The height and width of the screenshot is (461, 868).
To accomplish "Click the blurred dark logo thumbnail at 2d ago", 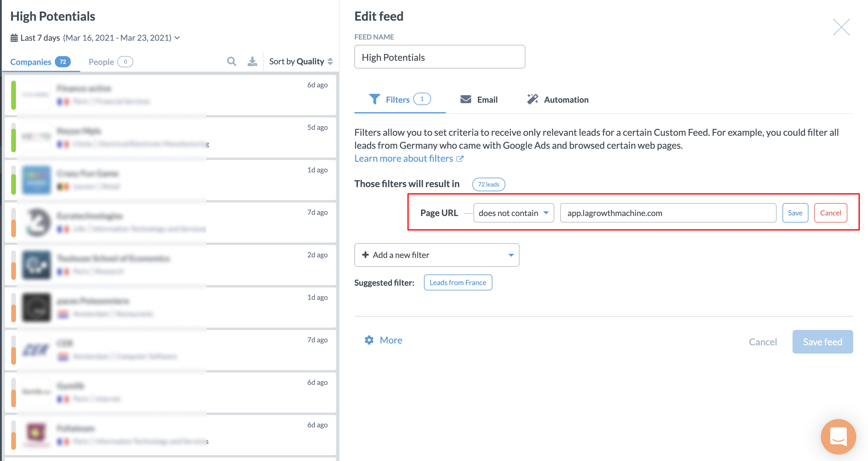I will (36, 265).
